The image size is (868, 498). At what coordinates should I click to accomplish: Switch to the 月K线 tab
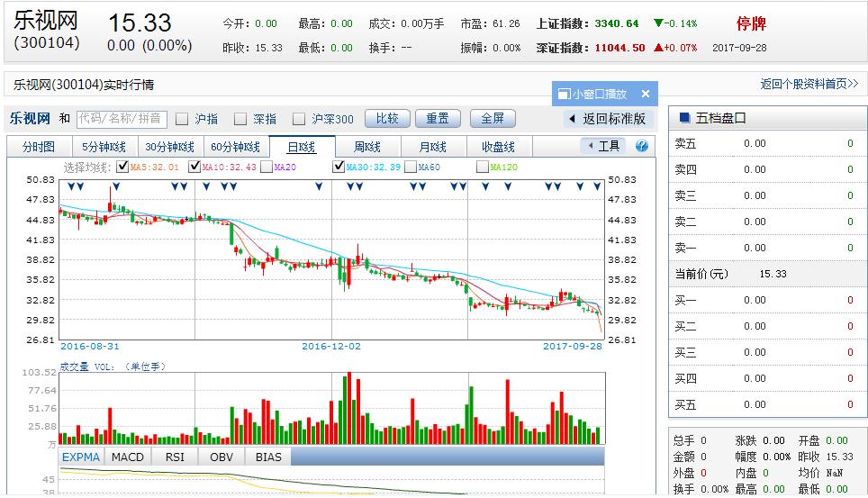433,147
